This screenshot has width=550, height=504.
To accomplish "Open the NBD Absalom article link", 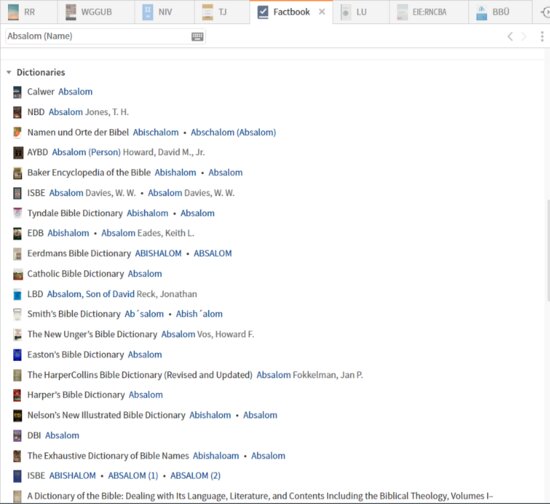I will (x=66, y=112).
